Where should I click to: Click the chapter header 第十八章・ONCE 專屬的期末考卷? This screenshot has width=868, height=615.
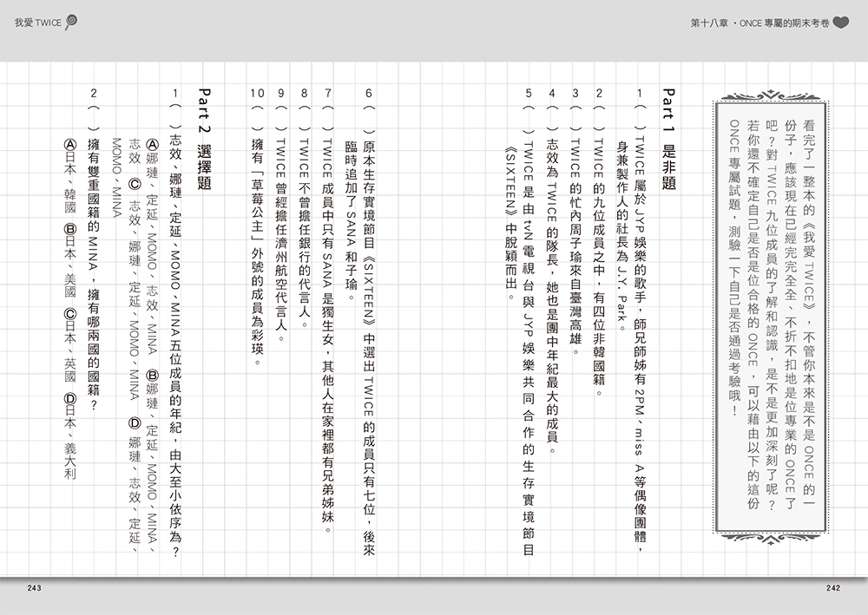pos(760,23)
